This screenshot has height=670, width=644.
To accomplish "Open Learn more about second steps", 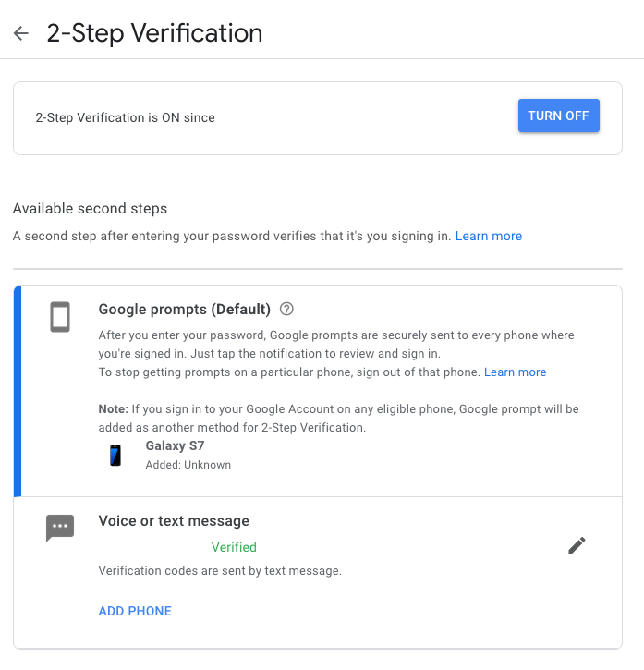I will (x=489, y=236).
